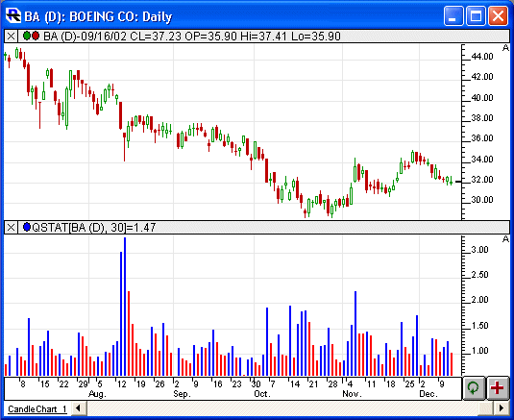Viewport: 514px width, 420px height.
Task: Click the A auto-scale button of the price pane
Action: click(505, 48)
